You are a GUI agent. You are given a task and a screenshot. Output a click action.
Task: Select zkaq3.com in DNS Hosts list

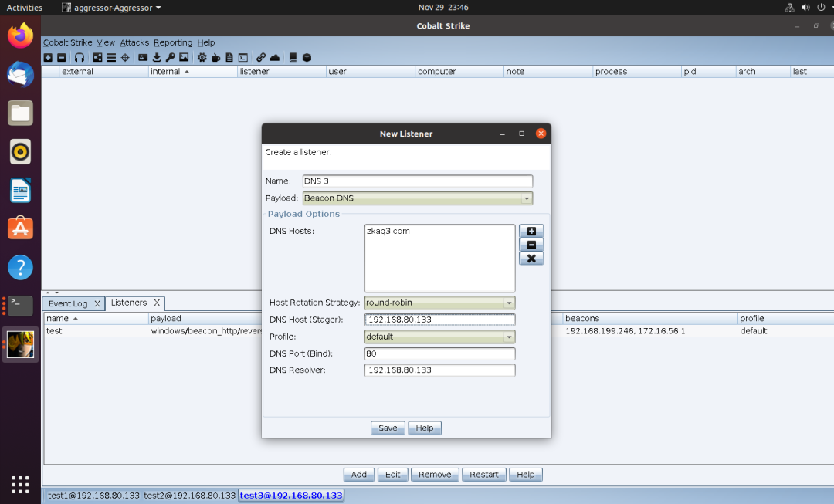pos(388,232)
